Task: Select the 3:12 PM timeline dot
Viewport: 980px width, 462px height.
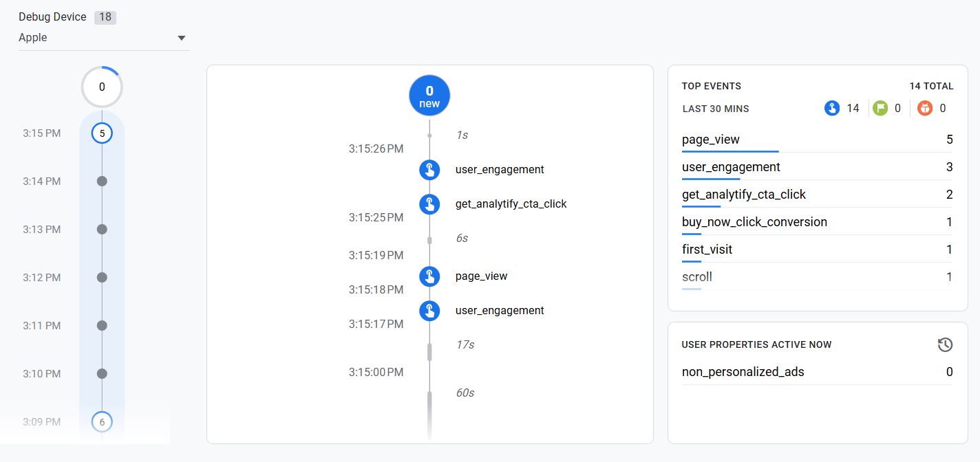Action: (102, 278)
